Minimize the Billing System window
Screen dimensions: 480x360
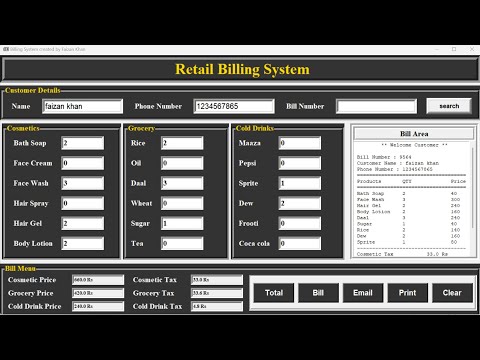(437, 49)
